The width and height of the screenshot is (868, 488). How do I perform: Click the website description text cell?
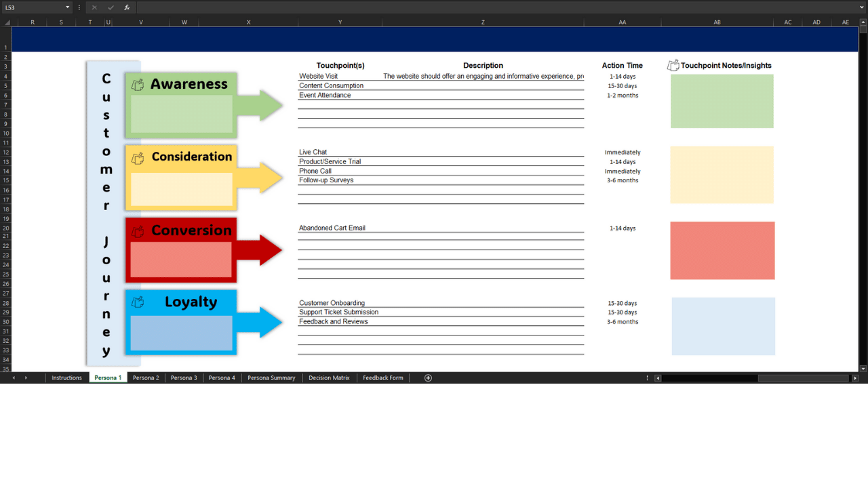click(x=483, y=77)
